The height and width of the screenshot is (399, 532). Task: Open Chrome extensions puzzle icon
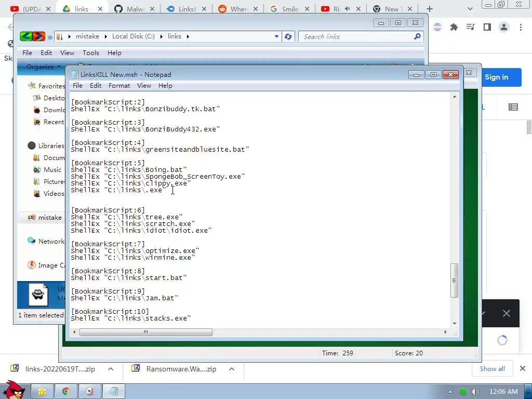454,27
